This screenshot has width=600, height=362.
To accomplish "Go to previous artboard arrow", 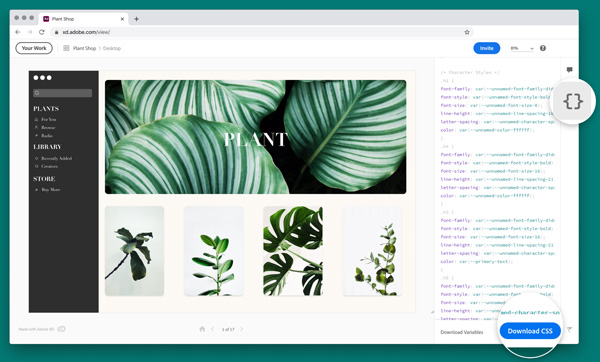I will [x=213, y=329].
